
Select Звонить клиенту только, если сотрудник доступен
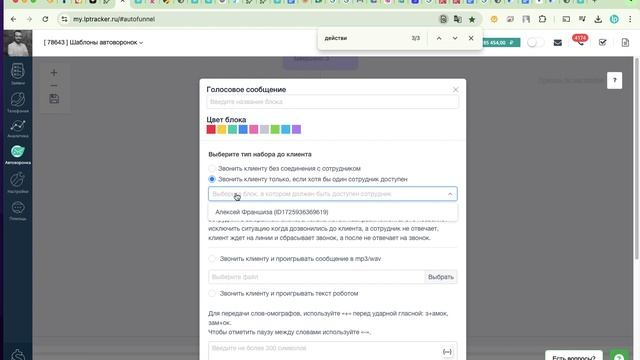[x=212, y=179]
